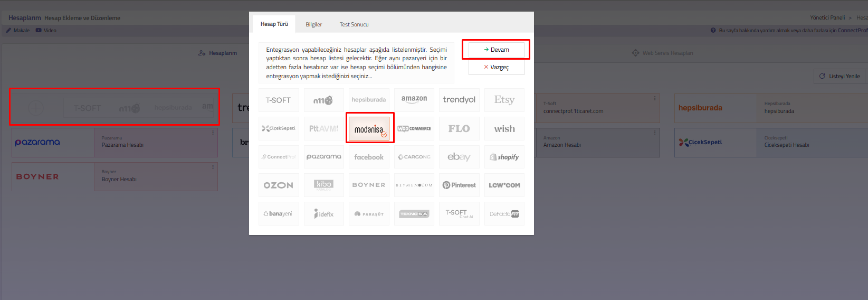Open the Ciceksepeti Hesabı account card

(771, 142)
